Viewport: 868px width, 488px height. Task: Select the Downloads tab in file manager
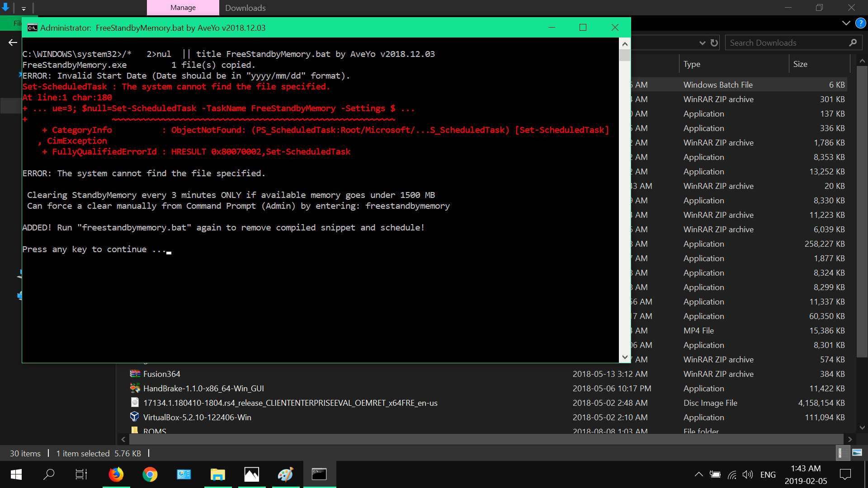point(245,8)
